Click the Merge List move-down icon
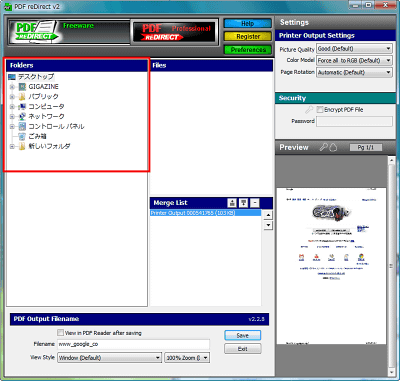Viewport: 400px width, 381px height. point(244,203)
